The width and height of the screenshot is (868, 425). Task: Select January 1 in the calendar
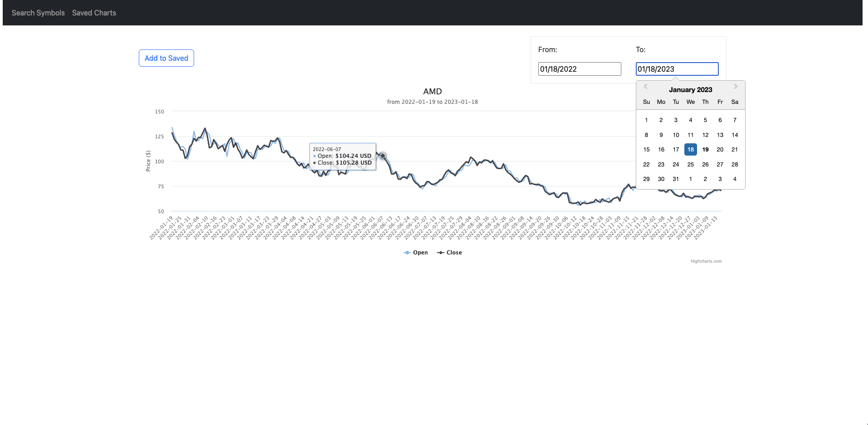(646, 120)
